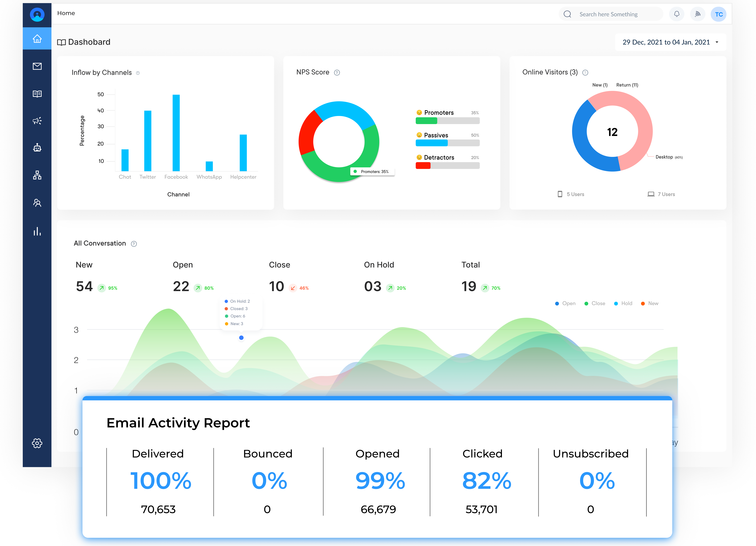
Task: Click the Promoters smiley emoji icon
Action: coord(419,113)
